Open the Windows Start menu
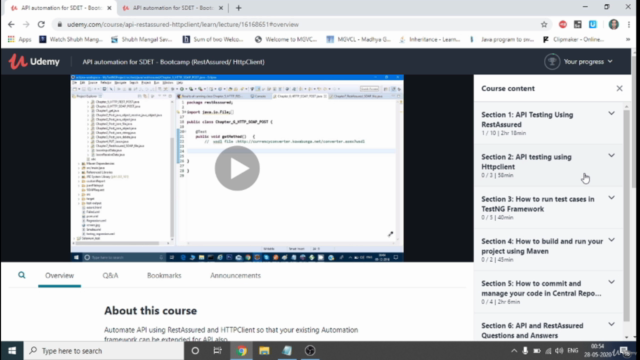This screenshot has width=640, height=360. click(x=12, y=351)
